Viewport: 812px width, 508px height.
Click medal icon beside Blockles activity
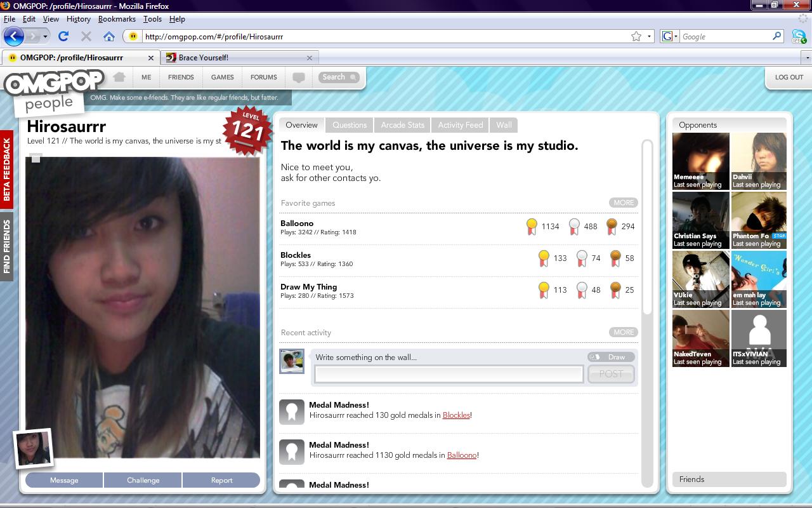(292, 412)
